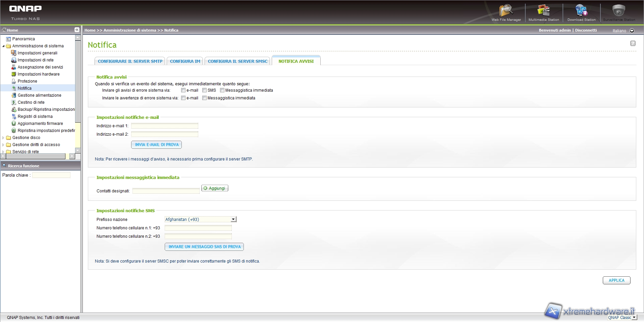644x322 pixels.
Task: Launch the Multimedia Station icon
Action: coord(543,11)
